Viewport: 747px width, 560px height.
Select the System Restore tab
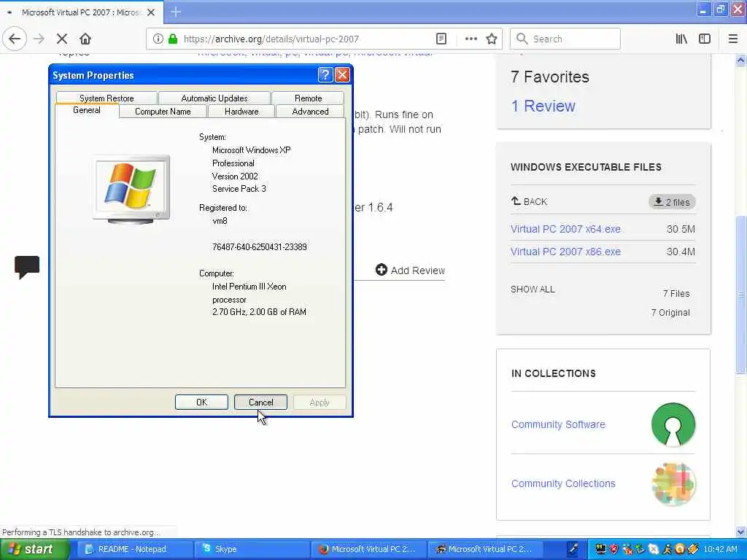107,98
